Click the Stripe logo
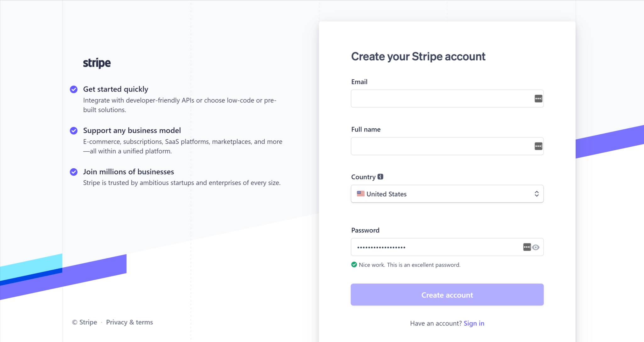This screenshot has width=644, height=342. [97, 63]
